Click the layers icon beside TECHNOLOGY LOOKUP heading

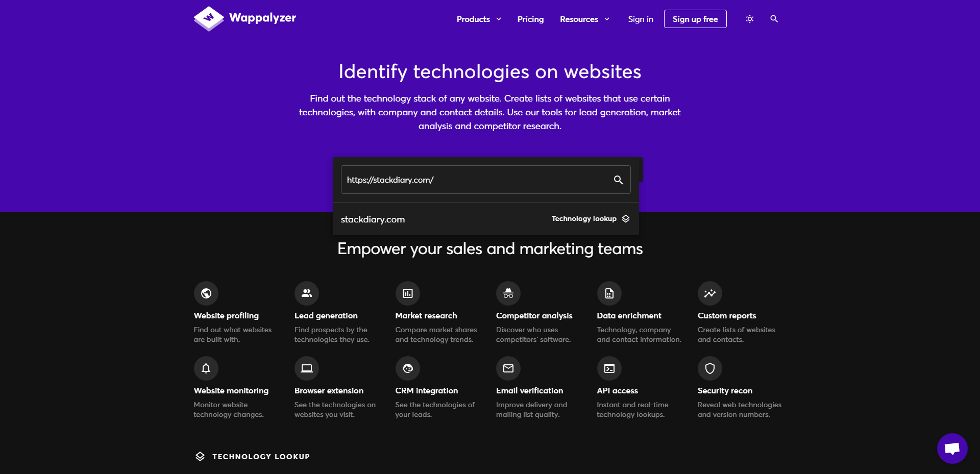[200, 456]
